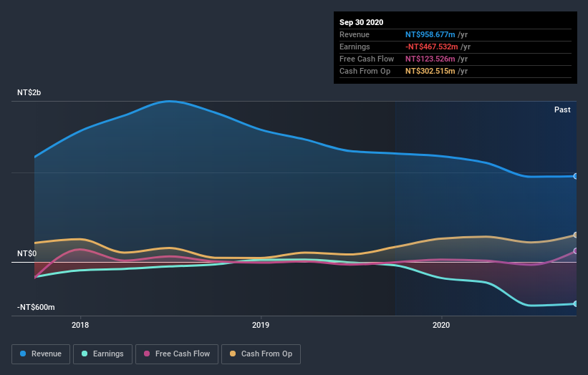
Task: Toggle the Revenue legend button
Action: [41, 354]
